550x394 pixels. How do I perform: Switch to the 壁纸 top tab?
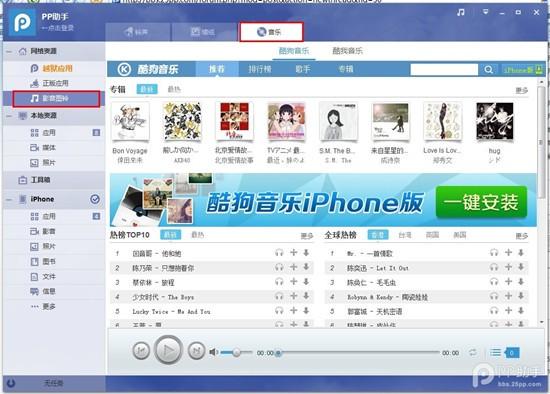(203, 32)
